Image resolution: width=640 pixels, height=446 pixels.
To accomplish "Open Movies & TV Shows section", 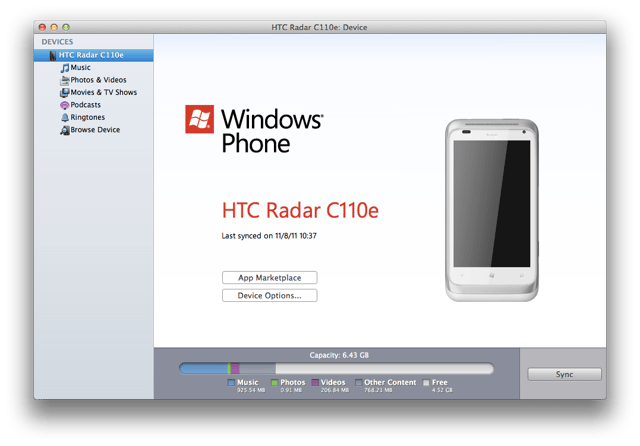I will tap(104, 92).
